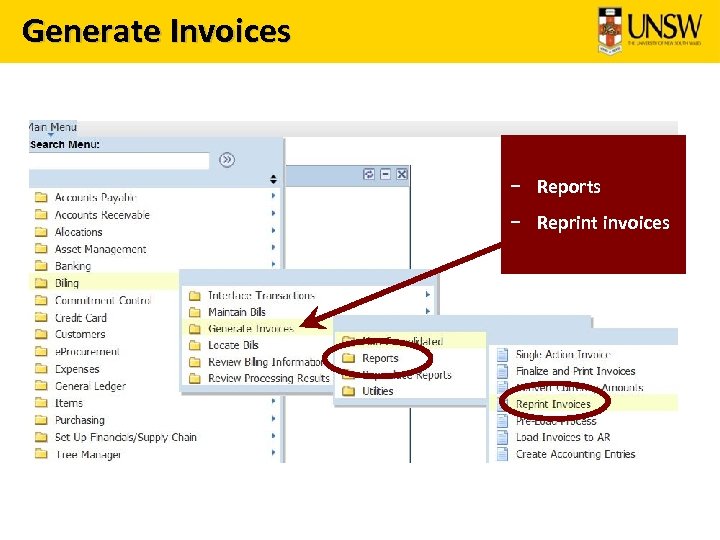Open Customers menu entry
This screenshot has height=540, width=720.
click(80, 334)
